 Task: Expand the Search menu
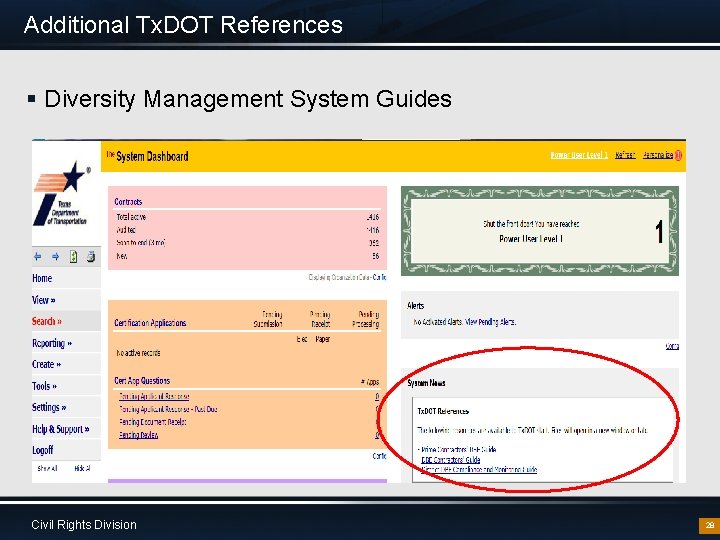[x=47, y=321]
